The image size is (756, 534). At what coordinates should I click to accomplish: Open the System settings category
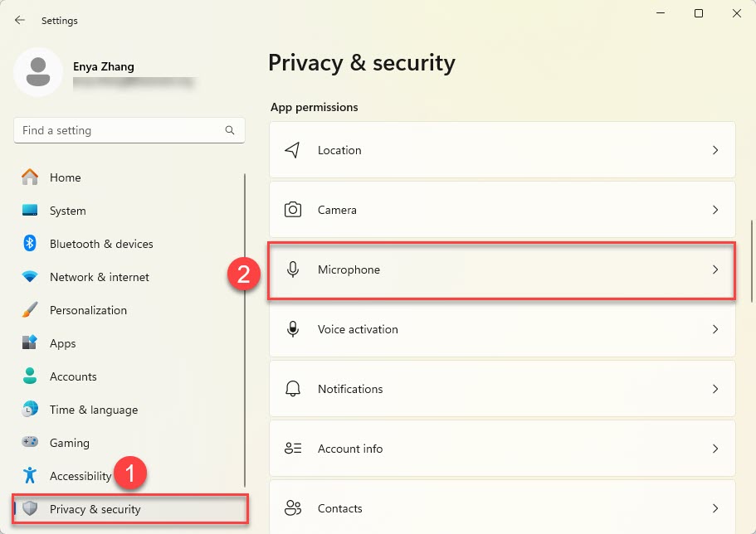tap(67, 211)
